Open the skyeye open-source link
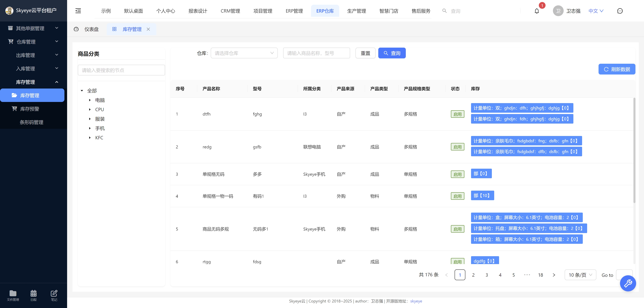 tap(416, 301)
